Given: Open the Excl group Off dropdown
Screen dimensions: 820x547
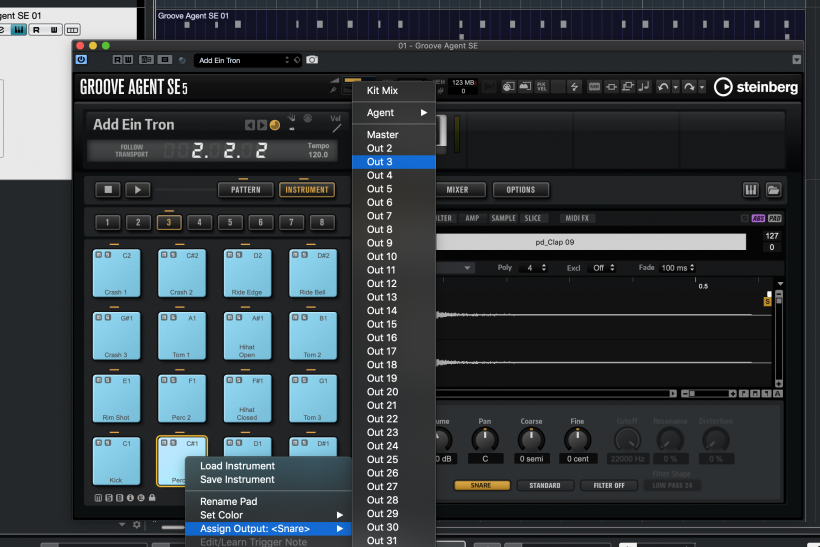Looking at the screenshot, I should click(601, 268).
